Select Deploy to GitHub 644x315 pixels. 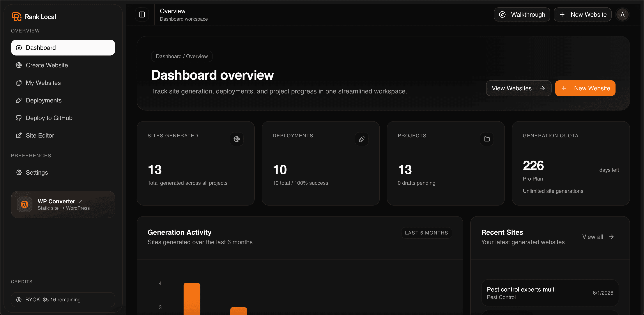pos(63,118)
